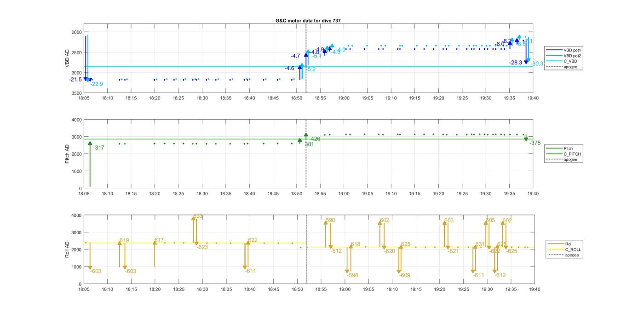Click the "-22.9" VBD data label
Viewport: 644px width, 319px height.
97,84
